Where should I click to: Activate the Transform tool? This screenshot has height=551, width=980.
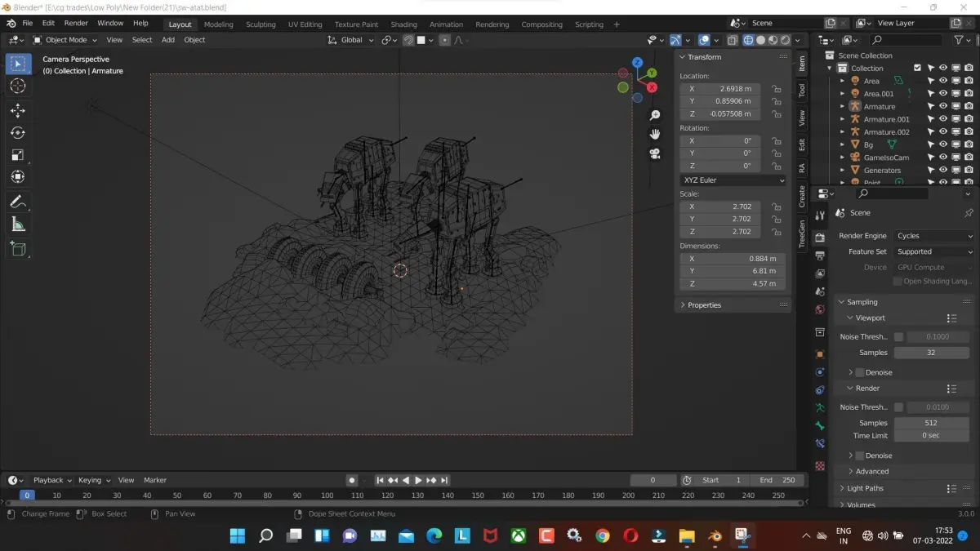point(18,177)
